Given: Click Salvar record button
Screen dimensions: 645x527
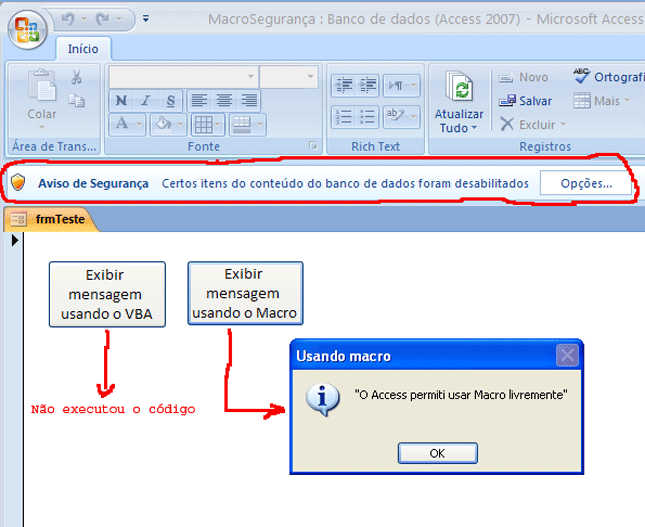Looking at the screenshot, I should coord(525,101).
